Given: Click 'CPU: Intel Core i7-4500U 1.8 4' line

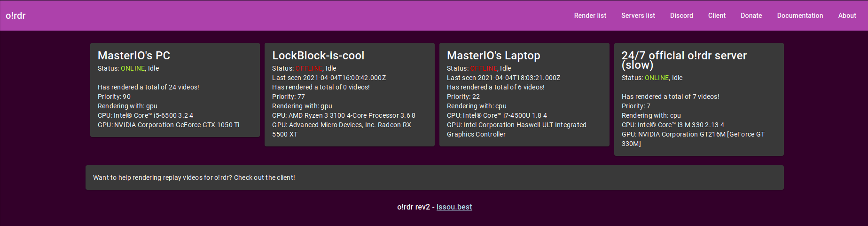Looking at the screenshot, I should tap(497, 115).
